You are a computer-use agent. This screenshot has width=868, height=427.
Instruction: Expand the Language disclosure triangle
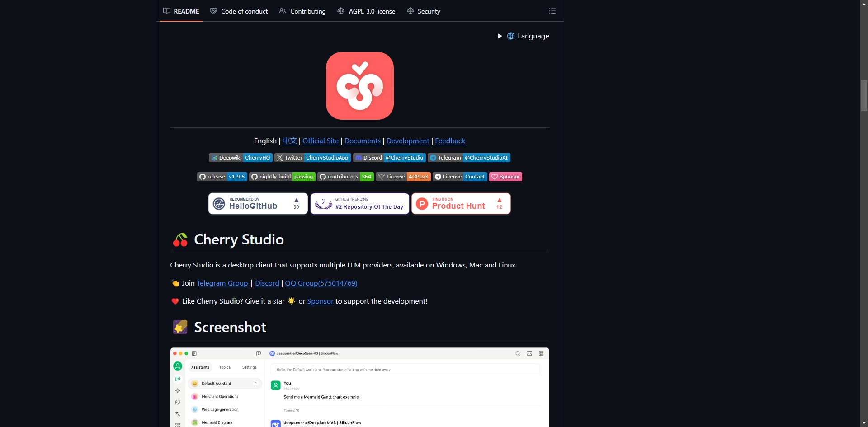point(500,36)
